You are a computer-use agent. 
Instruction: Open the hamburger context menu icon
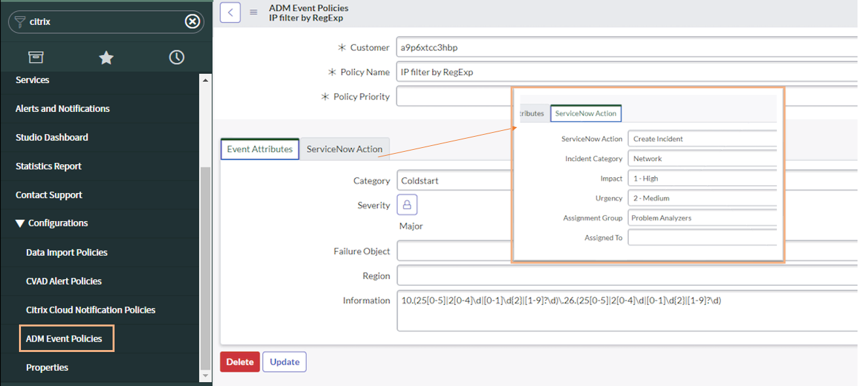253,12
